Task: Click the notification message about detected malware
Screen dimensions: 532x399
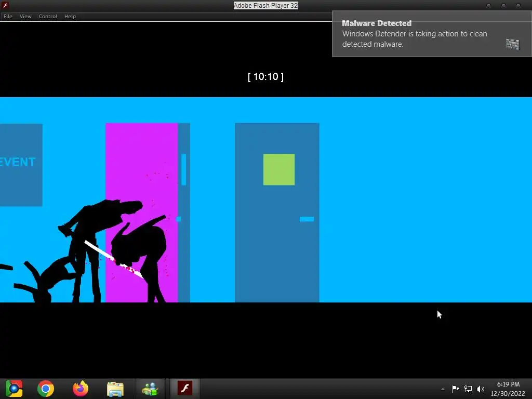Action: pos(414,38)
